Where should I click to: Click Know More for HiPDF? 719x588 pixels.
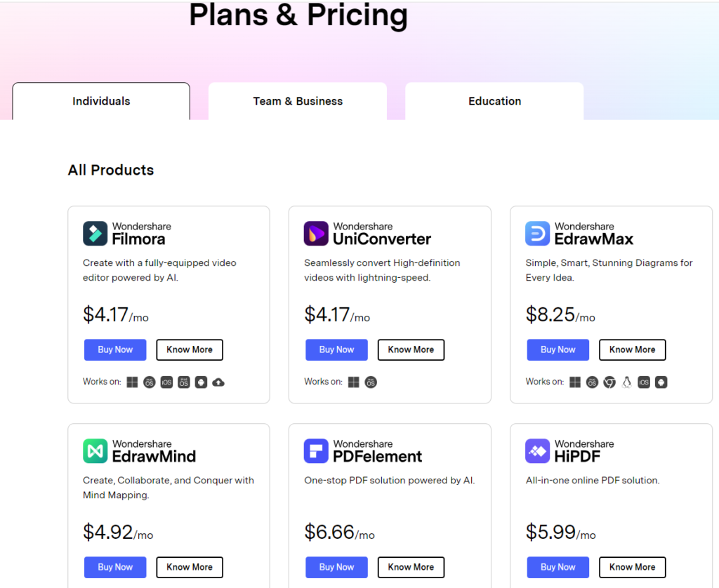633,568
